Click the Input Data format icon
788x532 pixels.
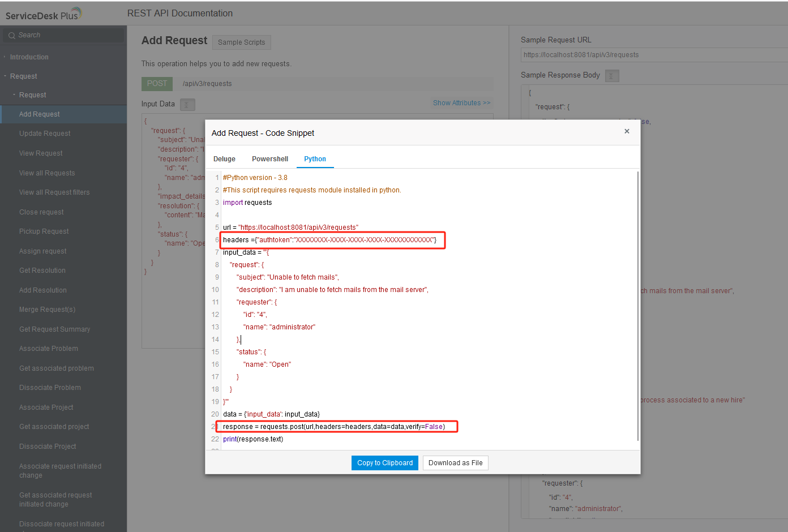(x=187, y=105)
